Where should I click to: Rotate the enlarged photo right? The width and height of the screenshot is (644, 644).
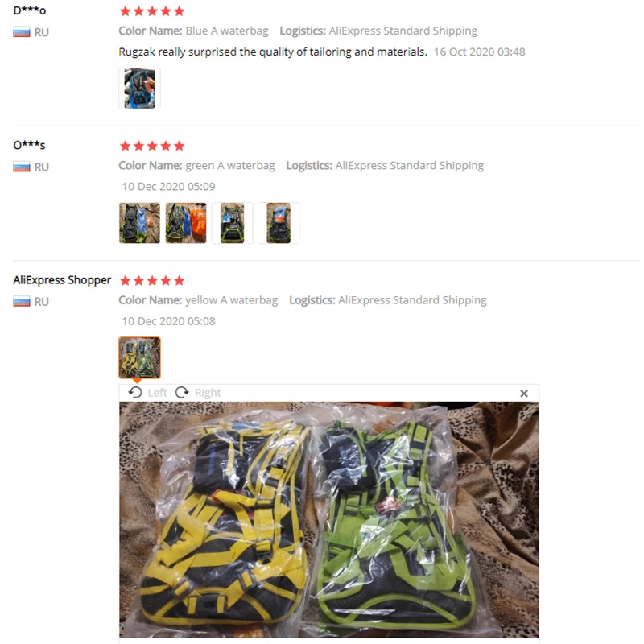pyautogui.click(x=198, y=393)
